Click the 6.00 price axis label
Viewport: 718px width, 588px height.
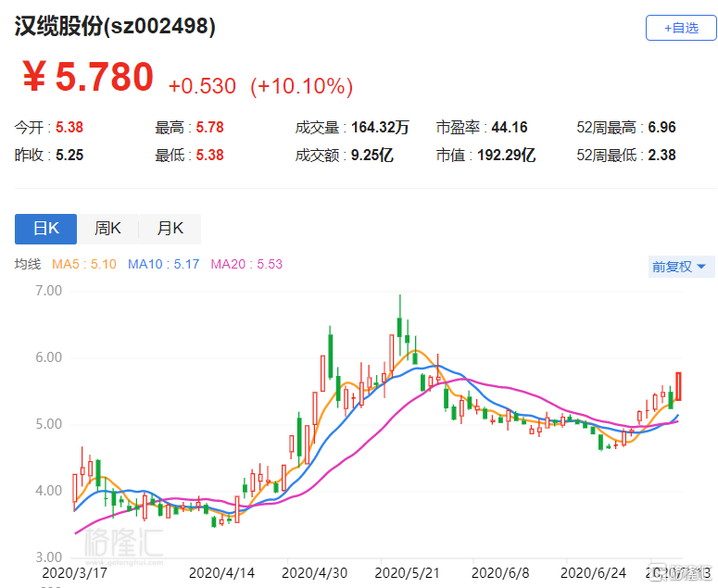pyautogui.click(x=48, y=357)
